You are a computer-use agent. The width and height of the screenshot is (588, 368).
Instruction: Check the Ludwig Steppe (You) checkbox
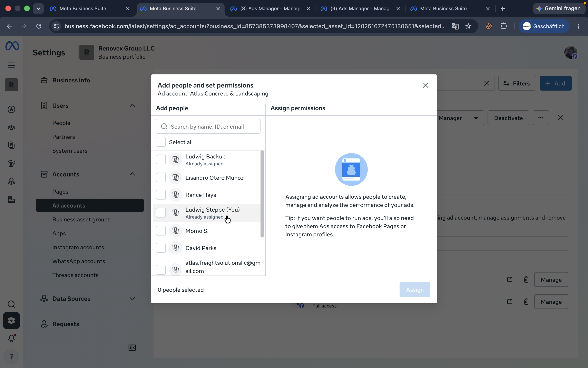[x=161, y=213]
